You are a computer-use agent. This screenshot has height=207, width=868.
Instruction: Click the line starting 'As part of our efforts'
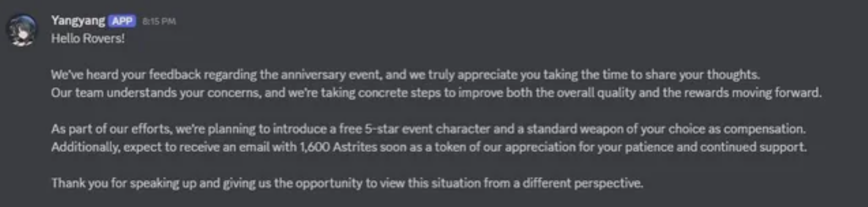tap(428, 129)
